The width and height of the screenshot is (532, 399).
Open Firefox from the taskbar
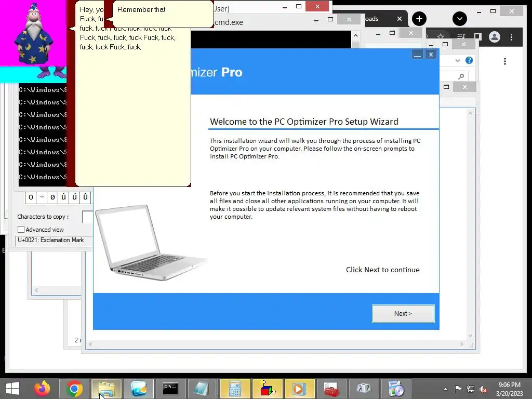pos(43,389)
